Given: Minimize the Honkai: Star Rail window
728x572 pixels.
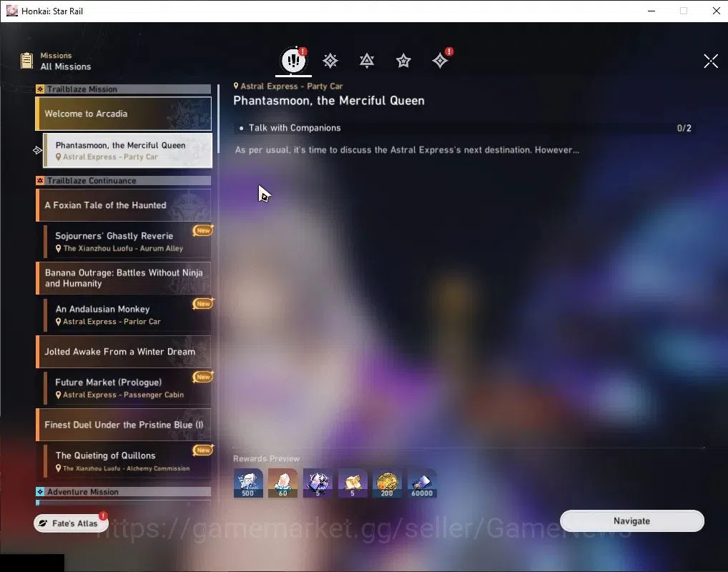Looking at the screenshot, I should pos(651,11).
